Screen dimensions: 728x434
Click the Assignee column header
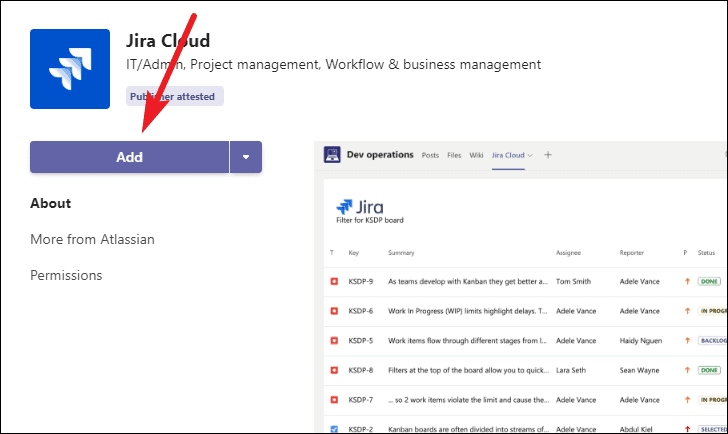(x=568, y=253)
